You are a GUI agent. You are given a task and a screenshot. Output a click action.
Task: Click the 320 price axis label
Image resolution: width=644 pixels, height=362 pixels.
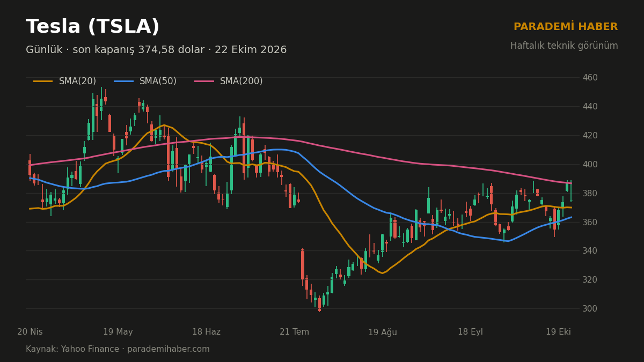pos(590,279)
